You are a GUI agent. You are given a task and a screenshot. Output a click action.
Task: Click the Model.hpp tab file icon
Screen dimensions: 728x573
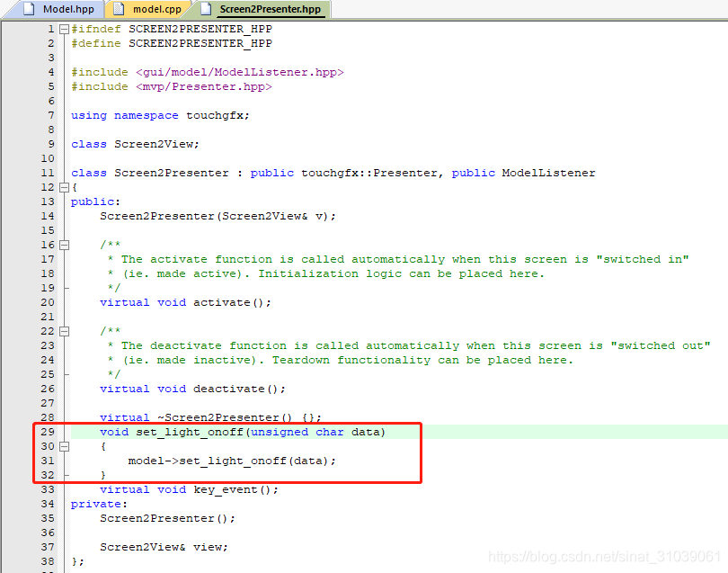29,9
